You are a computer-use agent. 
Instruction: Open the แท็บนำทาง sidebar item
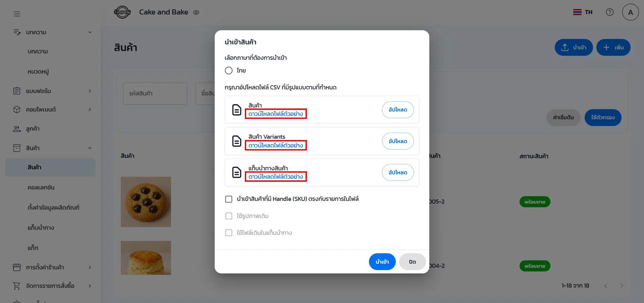click(x=41, y=228)
